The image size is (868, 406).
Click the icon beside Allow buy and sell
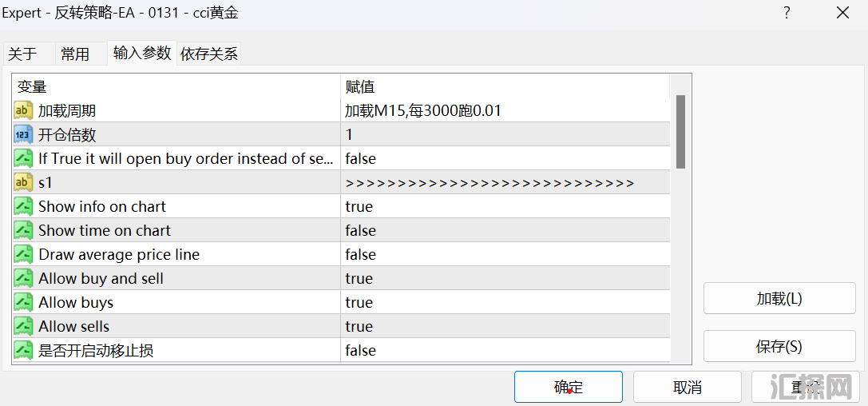(x=23, y=278)
